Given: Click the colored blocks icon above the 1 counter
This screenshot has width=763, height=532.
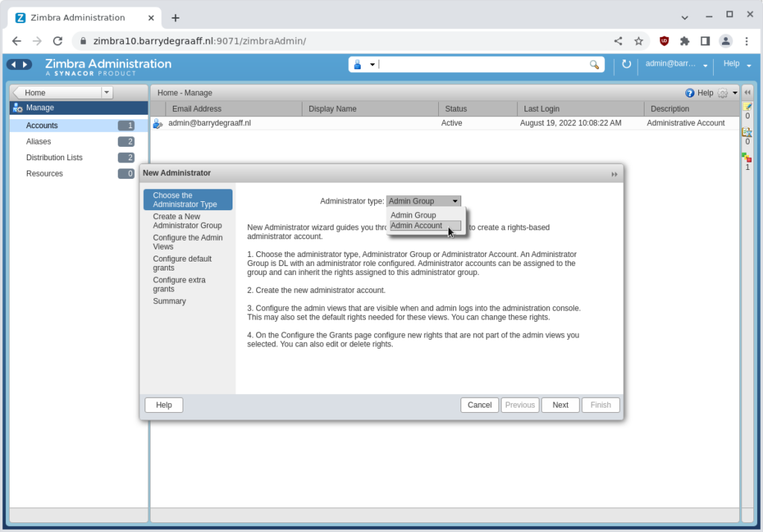Looking at the screenshot, I should (x=747, y=157).
